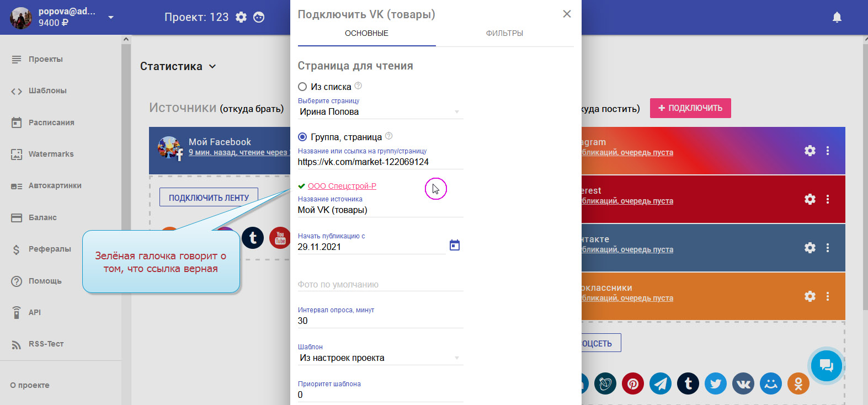Open the user account dropdown arrow
The height and width of the screenshot is (405, 868).
point(111,17)
